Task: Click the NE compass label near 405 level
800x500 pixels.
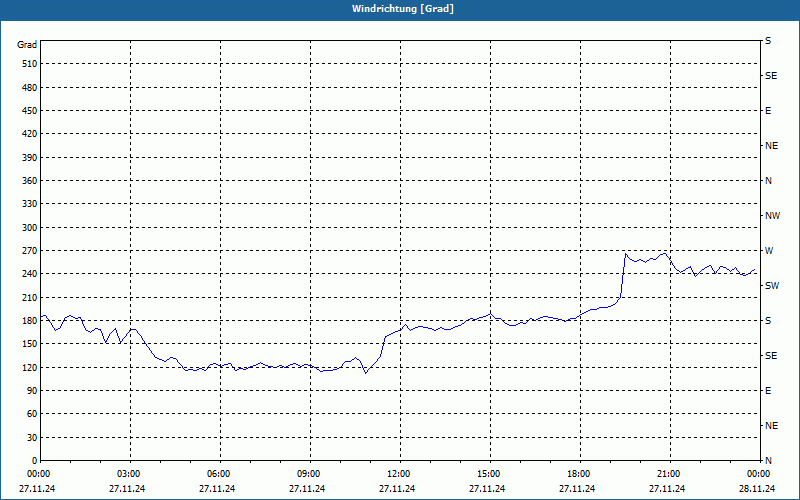Action: click(x=771, y=146)
